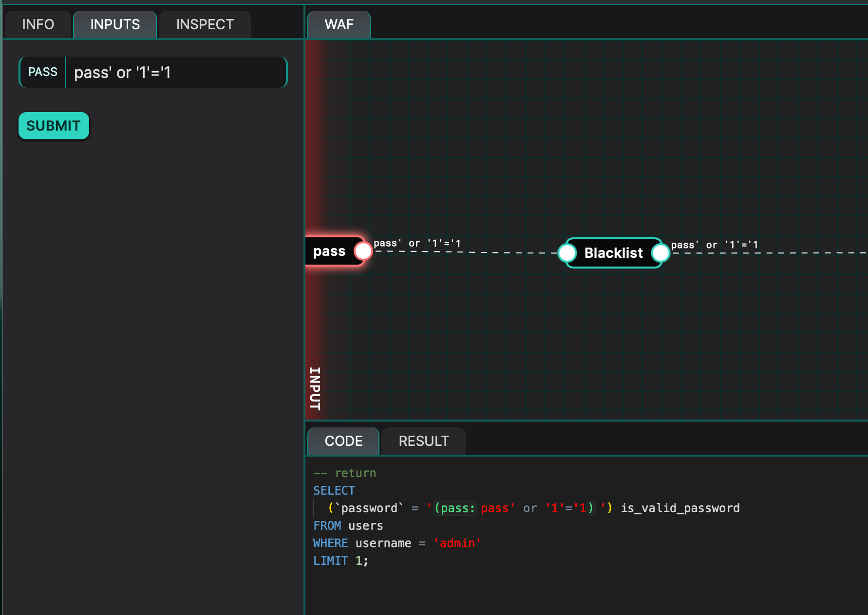868x615 pixels.
Task: Click the SELECT keyword in code
Action: pos(334,491)
